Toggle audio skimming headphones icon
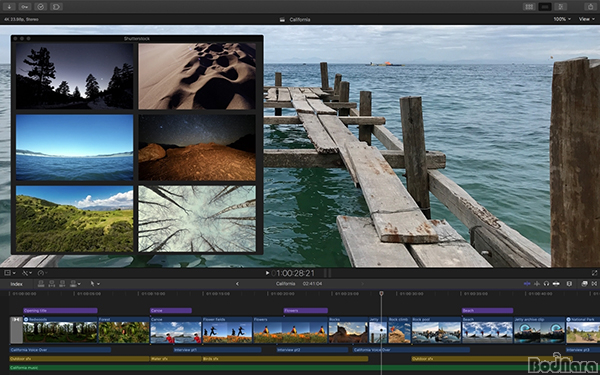 pos(546,284)
